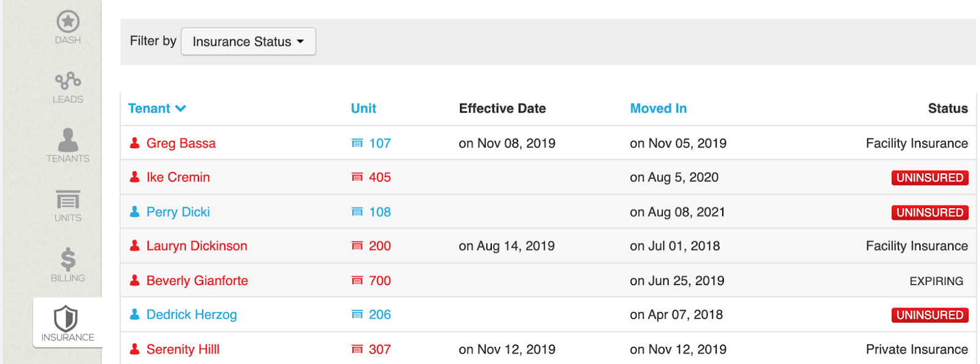Open the Insurance Status filter dropdown
The width and height of the screenshot is (980, 364).
click(248, 42)
